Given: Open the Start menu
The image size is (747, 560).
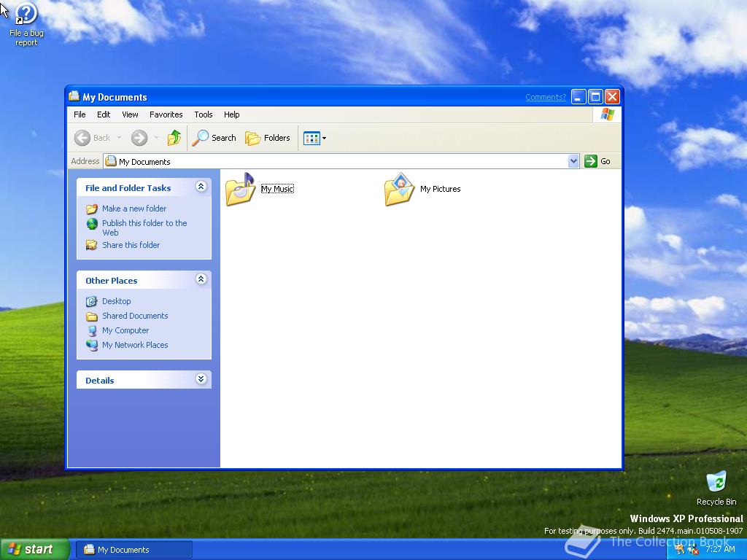Looking at the screenshot, I should 34,549.
